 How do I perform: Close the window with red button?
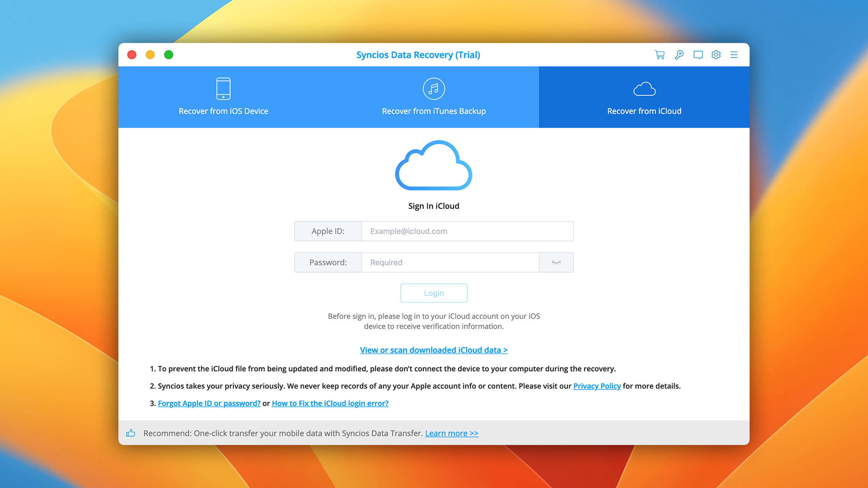pos(132,55)
